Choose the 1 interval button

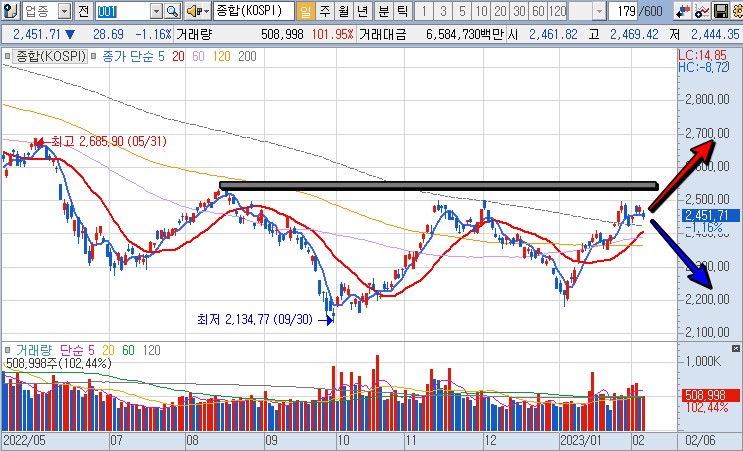(424, 11)
